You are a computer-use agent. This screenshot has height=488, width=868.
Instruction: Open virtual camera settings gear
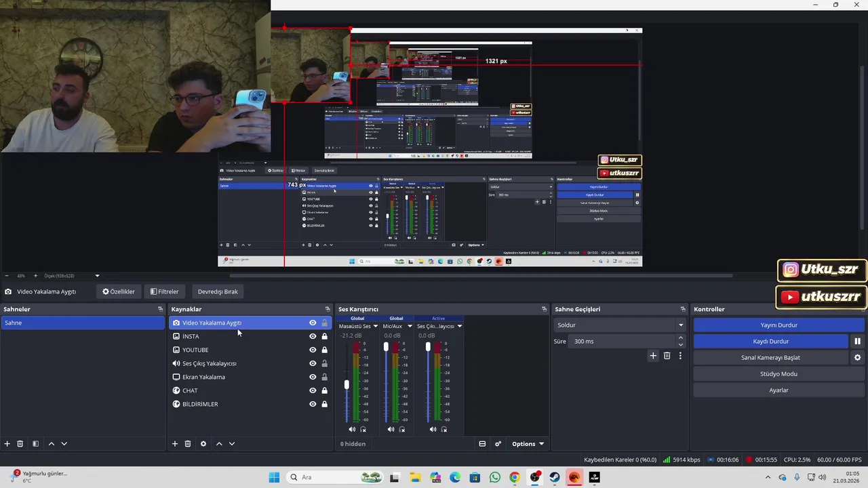pos(857,358)
